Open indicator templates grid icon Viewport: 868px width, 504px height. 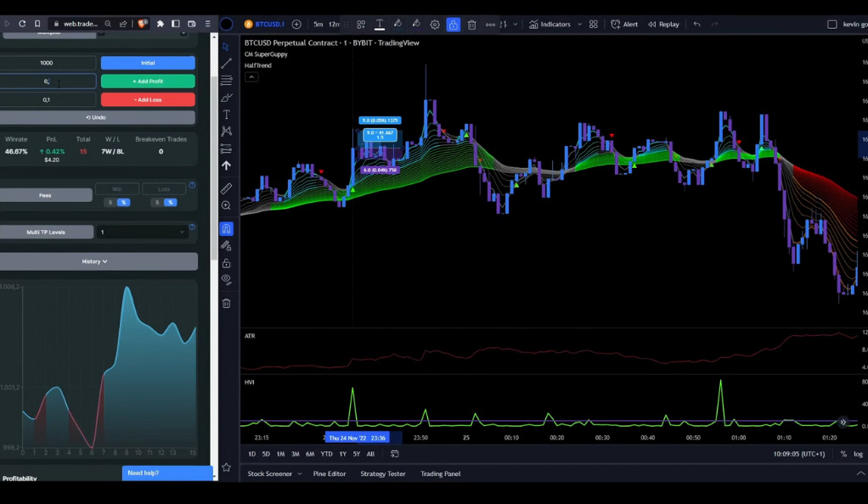tap(594, 25)
